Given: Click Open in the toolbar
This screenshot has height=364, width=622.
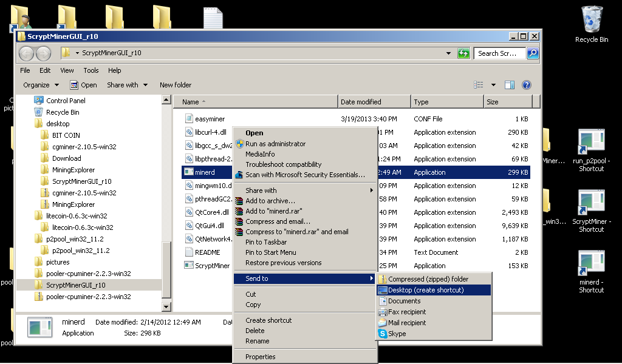Looking at the screenshot, I should click(83, 85).
